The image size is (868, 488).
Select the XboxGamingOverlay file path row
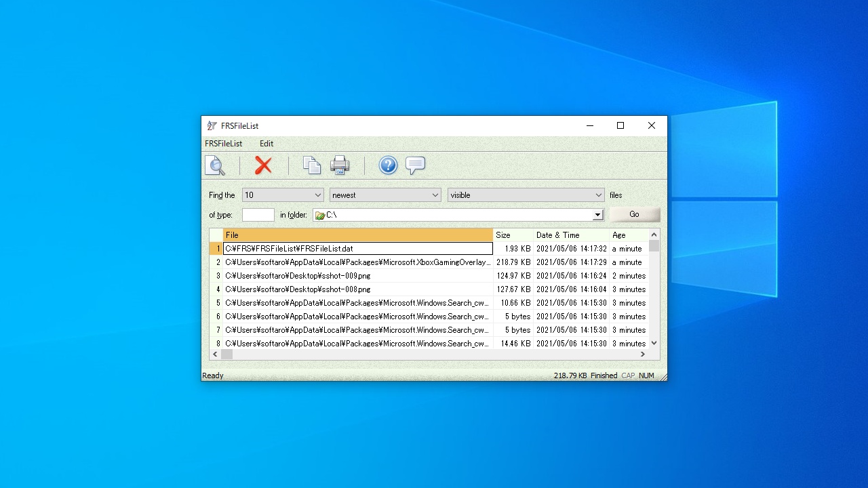point(358,262)
